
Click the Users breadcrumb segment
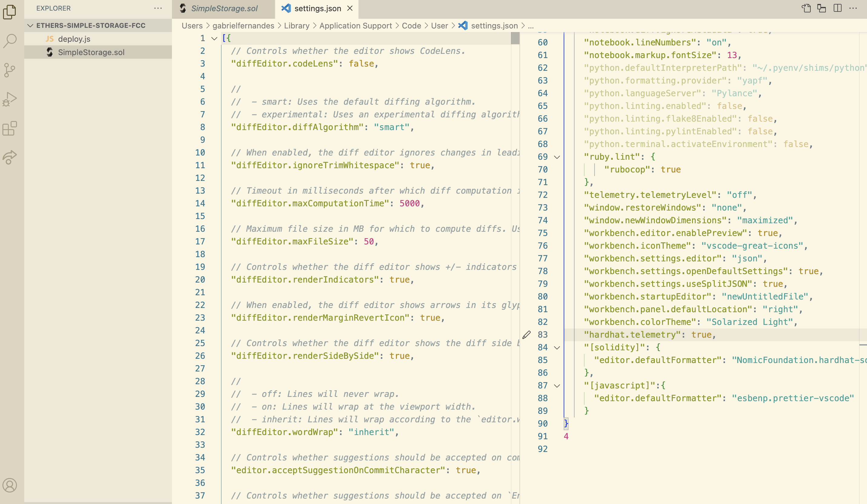coord(192,26)
